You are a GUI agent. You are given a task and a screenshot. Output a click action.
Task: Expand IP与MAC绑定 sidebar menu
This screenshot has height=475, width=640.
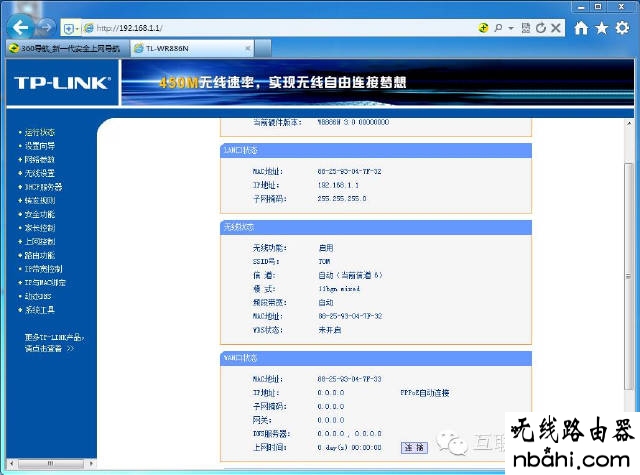tap(45, 282)
